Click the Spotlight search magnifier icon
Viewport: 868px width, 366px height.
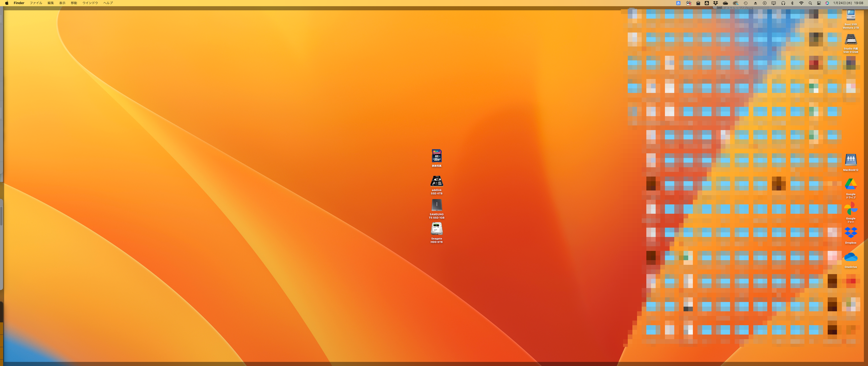coord(810,3)
